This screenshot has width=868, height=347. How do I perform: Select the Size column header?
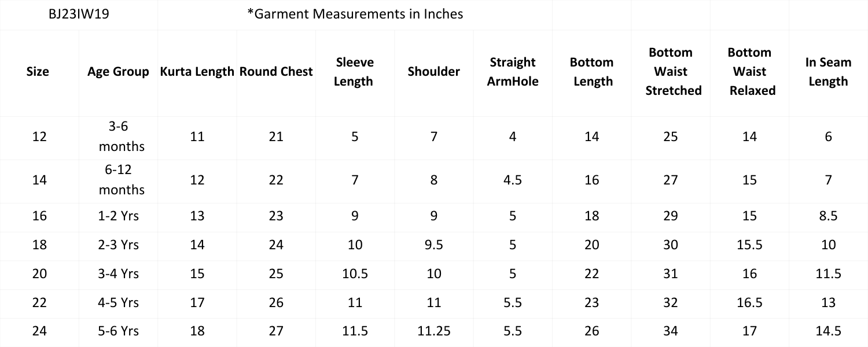click(39, 72)
